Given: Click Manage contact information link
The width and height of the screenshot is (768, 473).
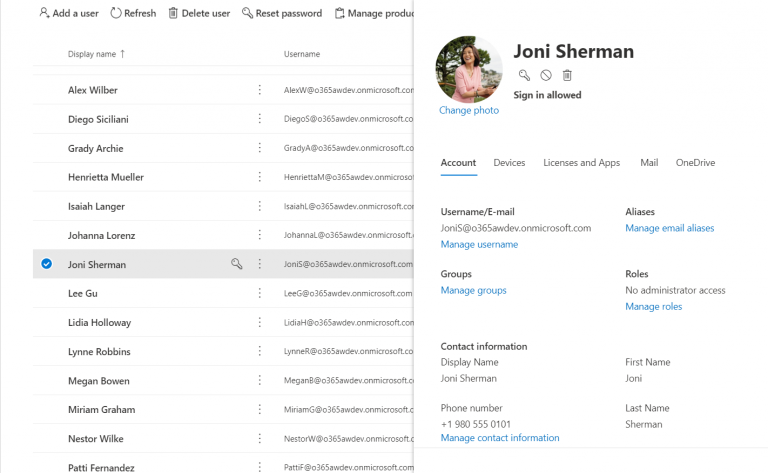Looking at the screenshot, I should [x=500, y=438].
